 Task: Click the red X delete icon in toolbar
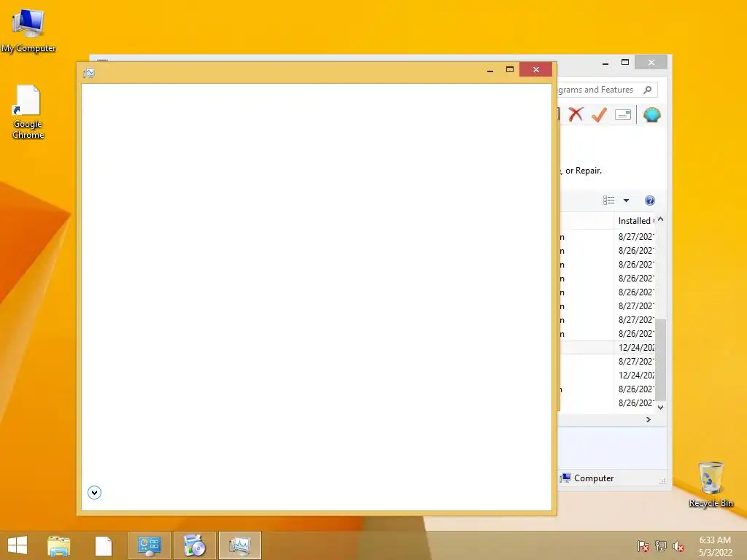coord(576,114)
